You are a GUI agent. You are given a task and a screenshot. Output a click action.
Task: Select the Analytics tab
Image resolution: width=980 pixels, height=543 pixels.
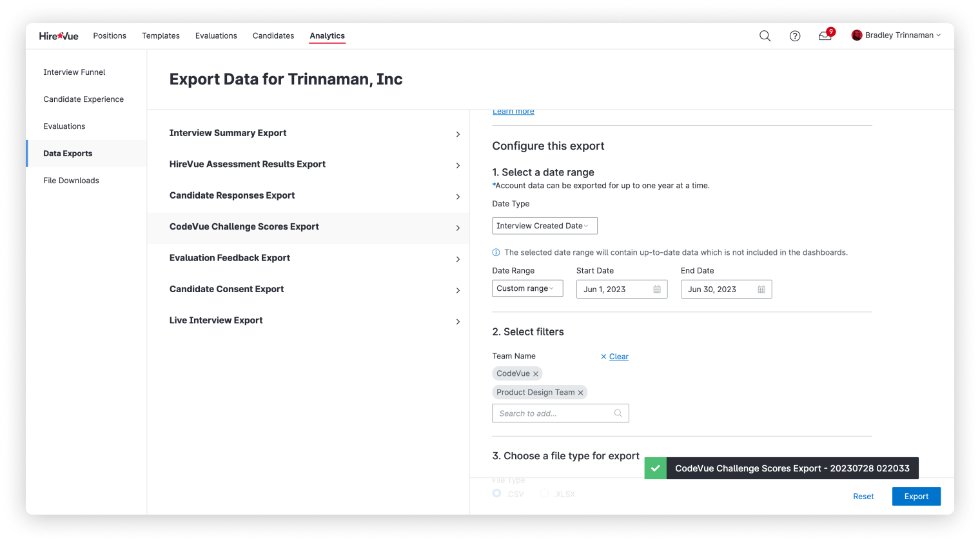[327, 36]
